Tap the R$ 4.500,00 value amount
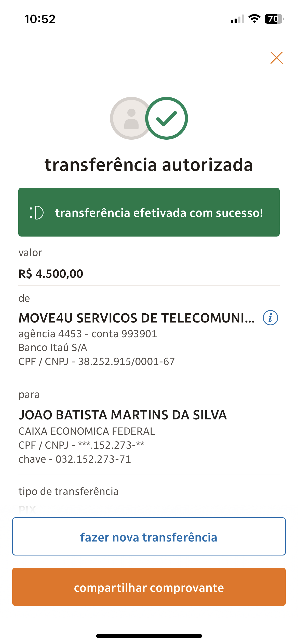This screenshot has height=644, width=298. 51,274
